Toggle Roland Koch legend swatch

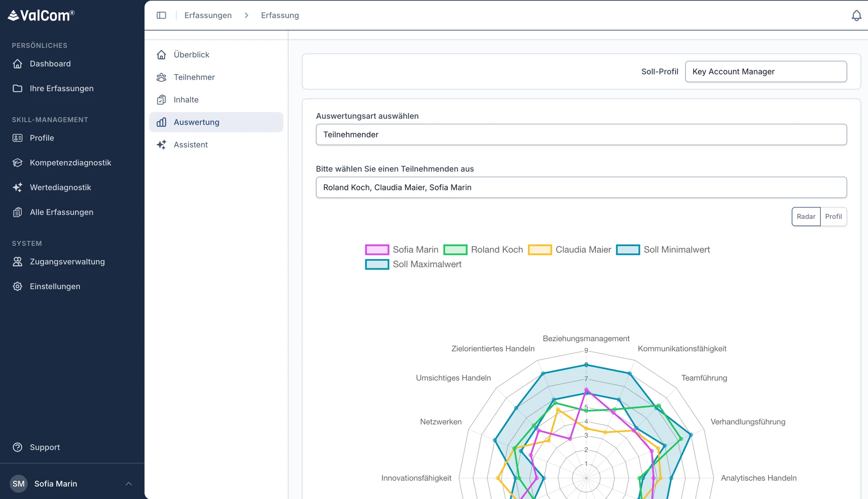click(x=455, y=250)
